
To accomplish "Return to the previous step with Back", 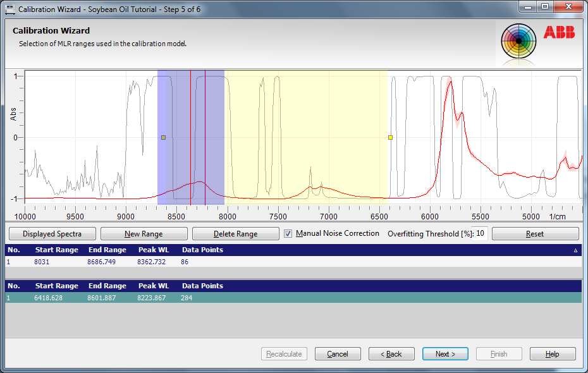I will [391, 354].
